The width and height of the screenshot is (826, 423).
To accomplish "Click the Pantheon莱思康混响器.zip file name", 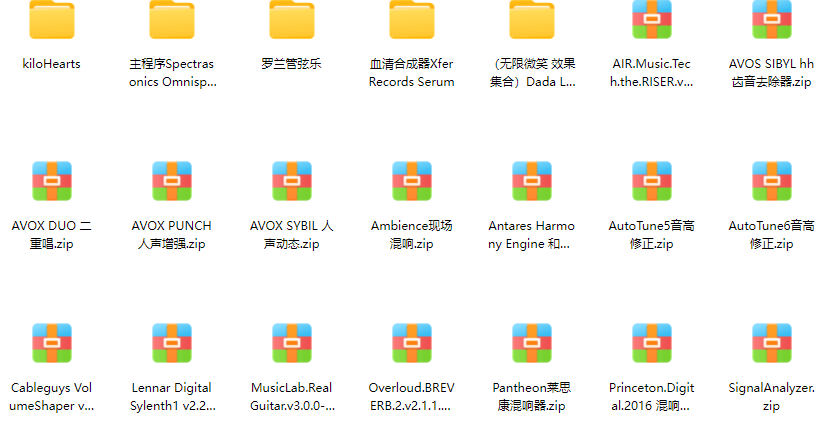I will [x=532, y=397].
